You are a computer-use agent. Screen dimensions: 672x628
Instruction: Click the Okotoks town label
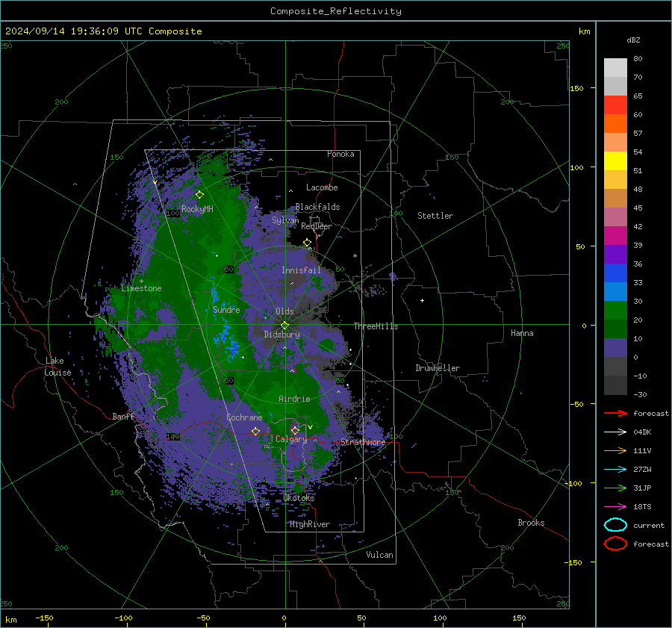(299, 498)
